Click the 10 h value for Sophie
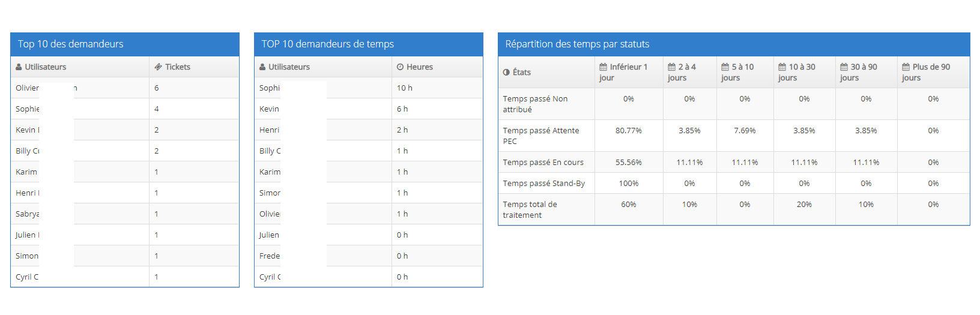Screen dimensions: 980x315 pos(405,88)
